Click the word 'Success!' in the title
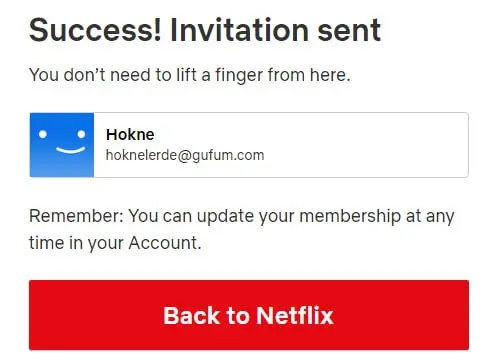Viewport: 493px width, 364px height. pyautogui.click(x=95, y=30)
